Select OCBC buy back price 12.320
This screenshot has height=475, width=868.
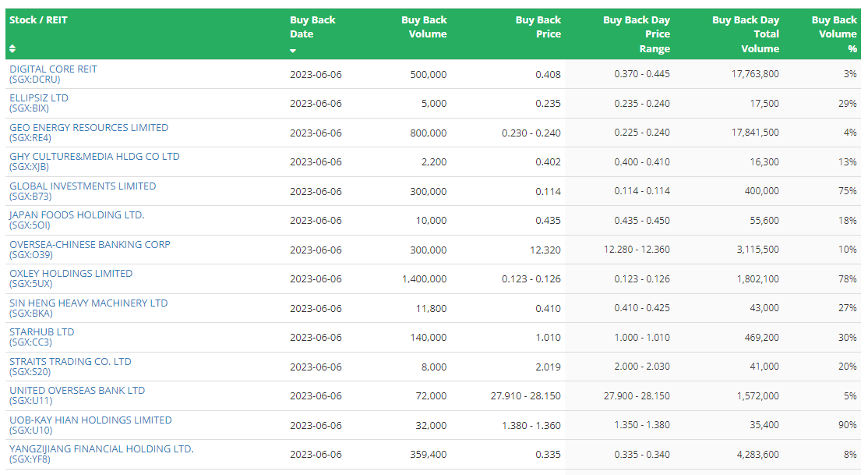545,250
